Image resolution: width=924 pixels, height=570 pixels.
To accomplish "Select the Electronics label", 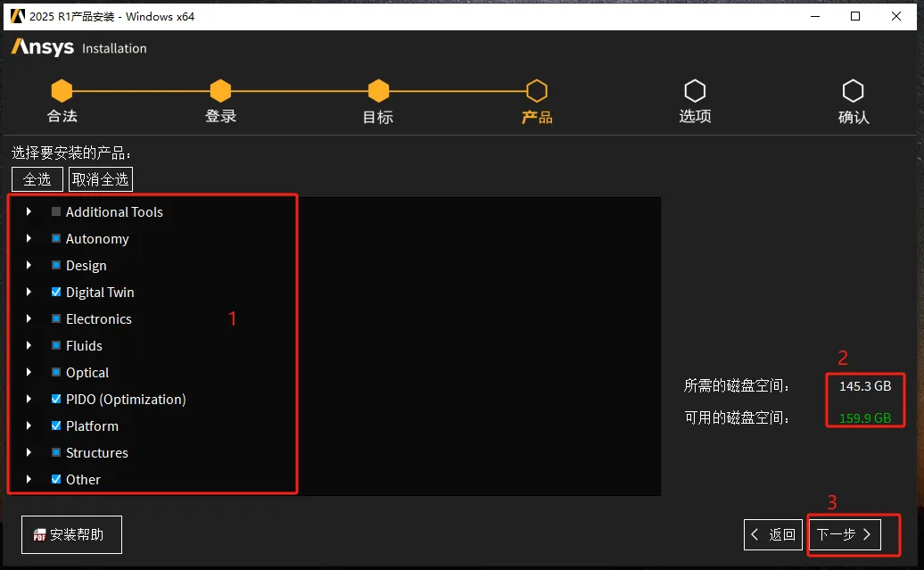I will point(99,318).
